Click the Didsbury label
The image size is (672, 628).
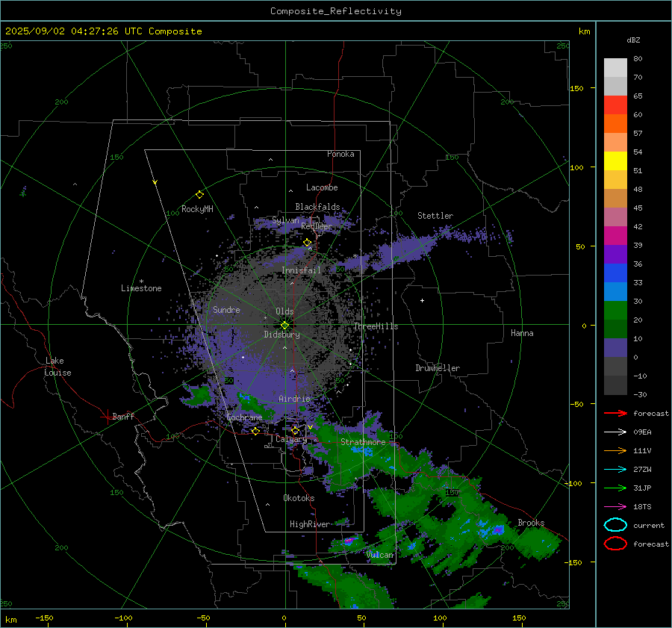coord(281,335)
